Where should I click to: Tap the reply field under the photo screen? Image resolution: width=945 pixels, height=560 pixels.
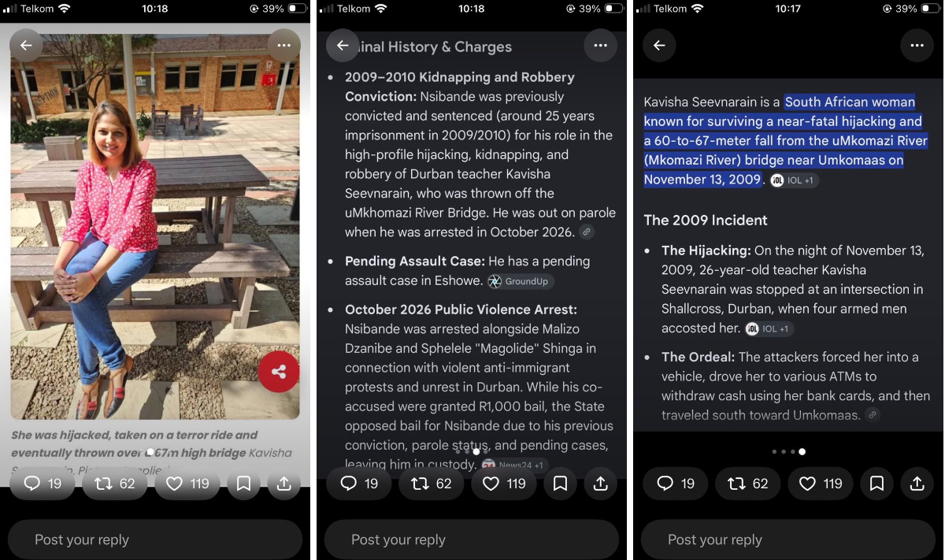(156, 540)
